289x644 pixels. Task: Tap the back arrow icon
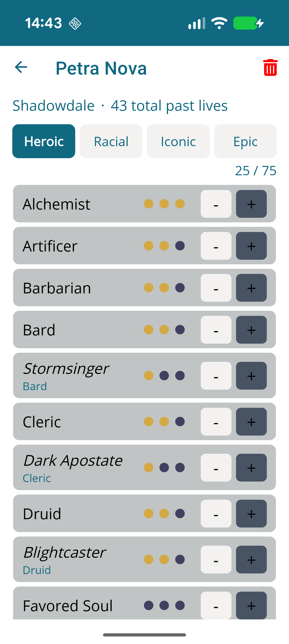point(21,67)
